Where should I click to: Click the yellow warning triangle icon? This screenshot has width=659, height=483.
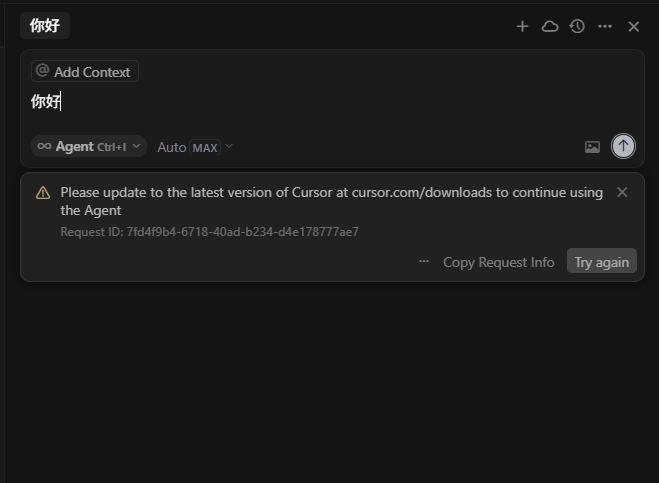(x=43, y=193)
